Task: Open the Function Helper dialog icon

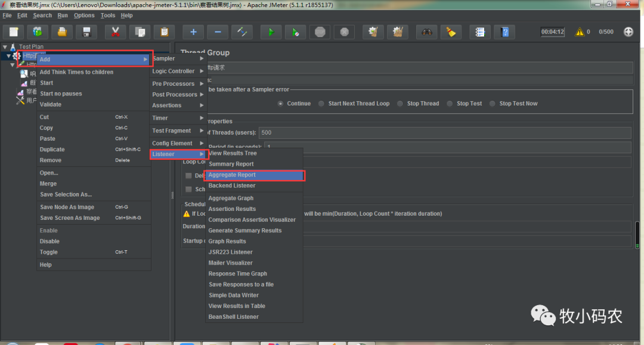Action: 480,32
